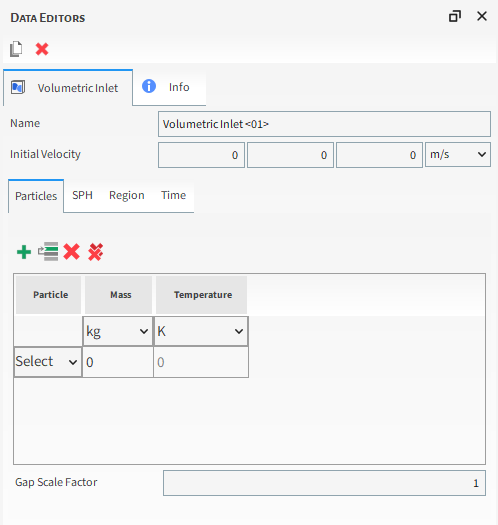Viewport: 498px width, 525px height.
Task: Click the Mass column header
Action: (x=118, y=295)
